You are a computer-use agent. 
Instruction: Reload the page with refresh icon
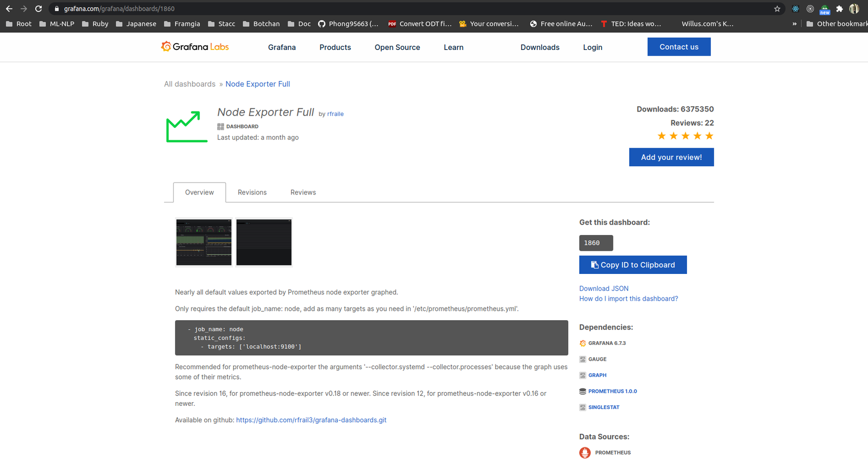[x=38, y=8]
